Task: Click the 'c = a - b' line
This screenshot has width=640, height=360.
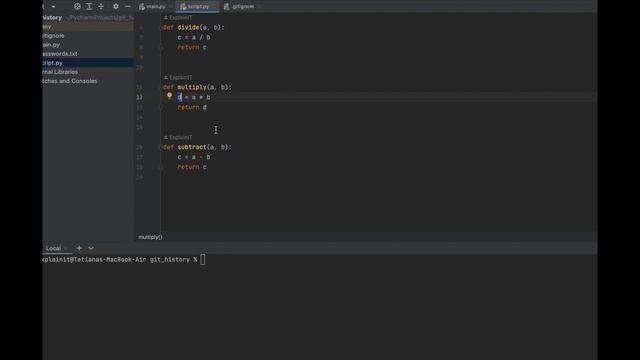Action: (x=194, y=157)
